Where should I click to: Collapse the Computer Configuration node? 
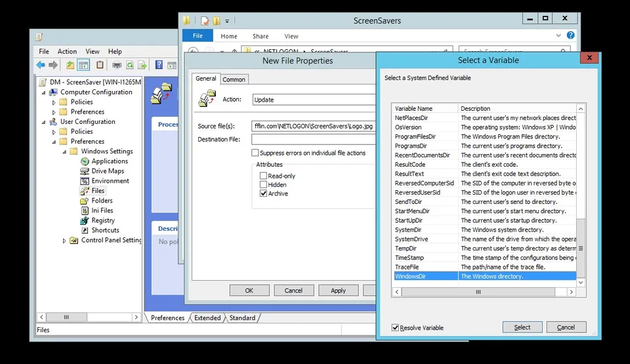pos(44,92)
